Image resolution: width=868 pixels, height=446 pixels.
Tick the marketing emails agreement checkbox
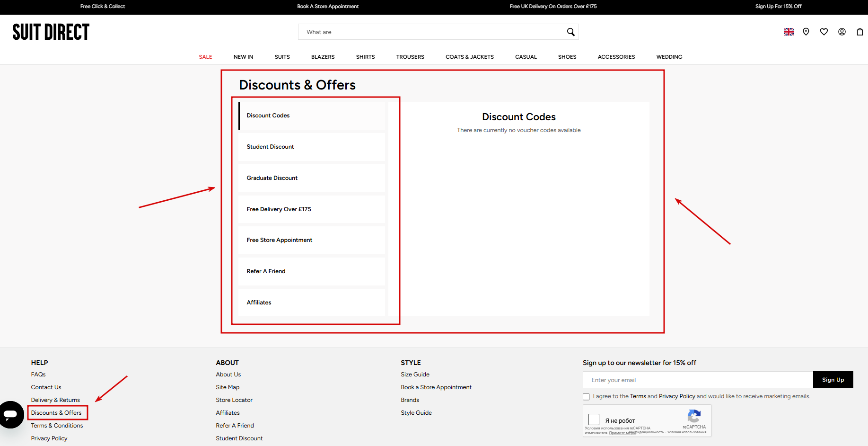click(x=586, y=397)
